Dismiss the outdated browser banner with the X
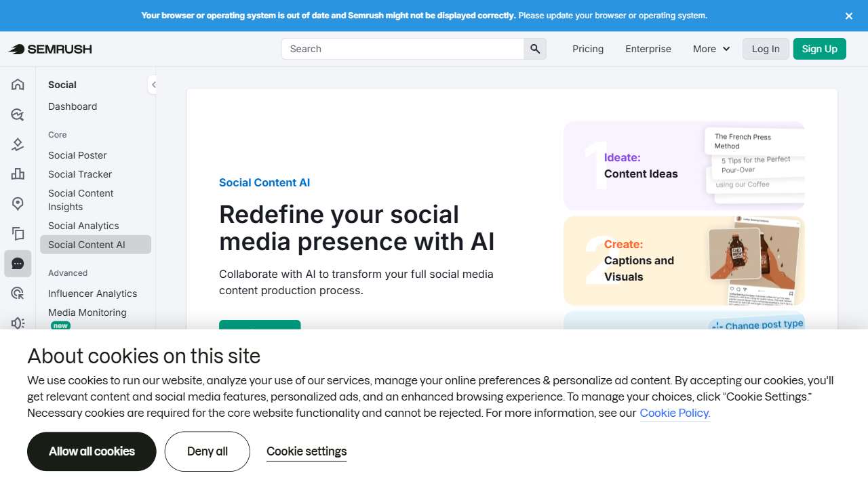The height and width of the screenshot is (488, 868). pyautogui.click(x=848, y=16)
